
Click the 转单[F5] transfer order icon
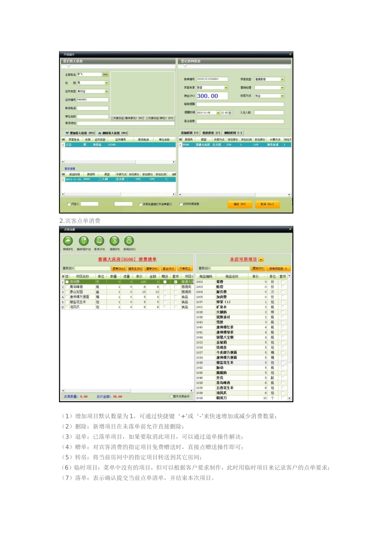tap(68, 241)
